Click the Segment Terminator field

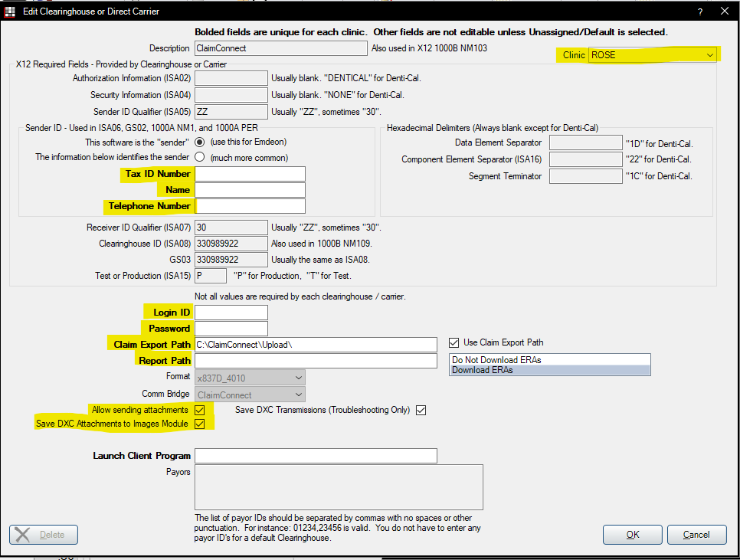pyautogui.click(x=586, y=176)
